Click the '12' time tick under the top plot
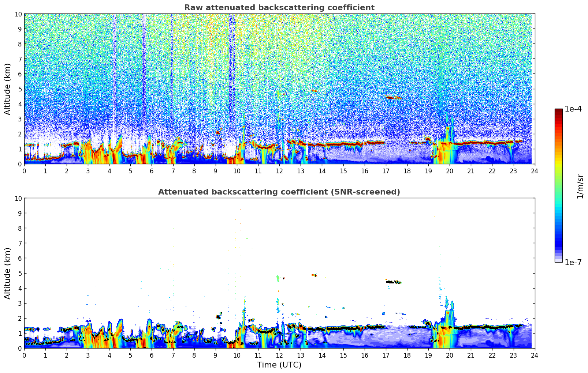 point(279,171)
